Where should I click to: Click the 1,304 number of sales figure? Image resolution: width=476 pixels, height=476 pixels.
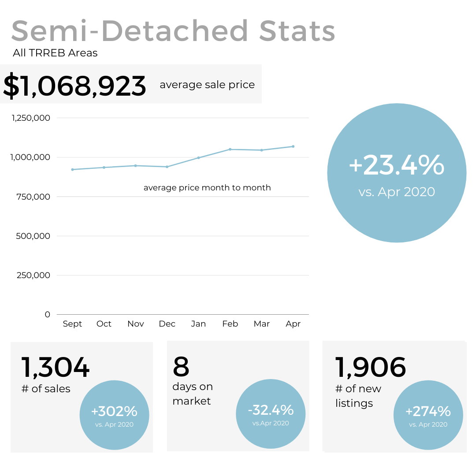[56, 368]
